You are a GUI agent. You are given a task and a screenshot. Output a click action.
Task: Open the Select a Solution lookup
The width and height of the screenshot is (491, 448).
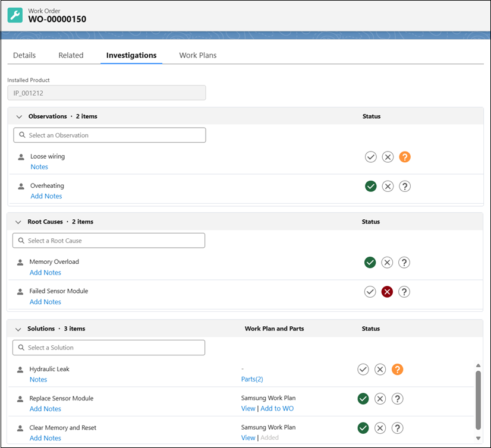(x=109, y=348)
